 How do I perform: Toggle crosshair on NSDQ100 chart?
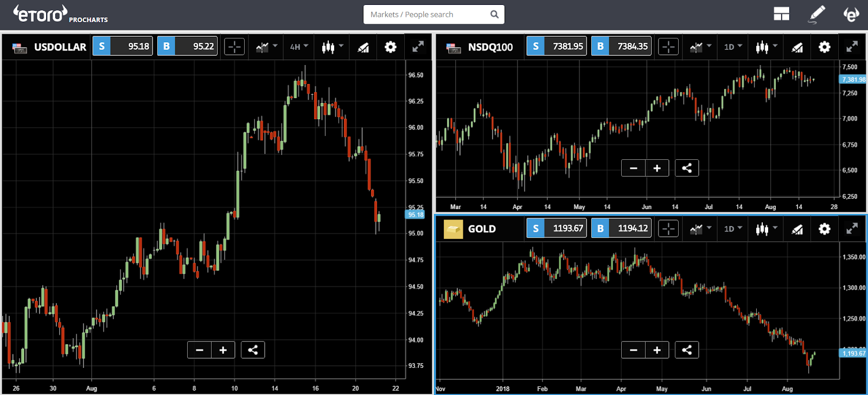pos(668,47)
